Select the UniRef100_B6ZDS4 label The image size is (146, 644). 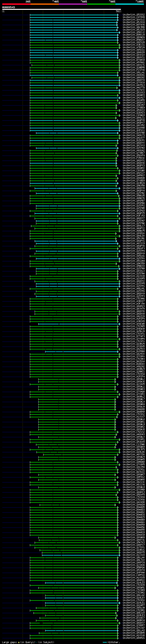pyautogui.click(x=134, y=361)
